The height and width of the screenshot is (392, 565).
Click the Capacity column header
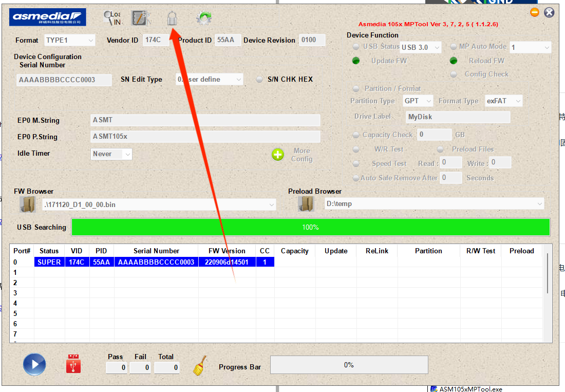pyautogui.click(x=295, y=251)
